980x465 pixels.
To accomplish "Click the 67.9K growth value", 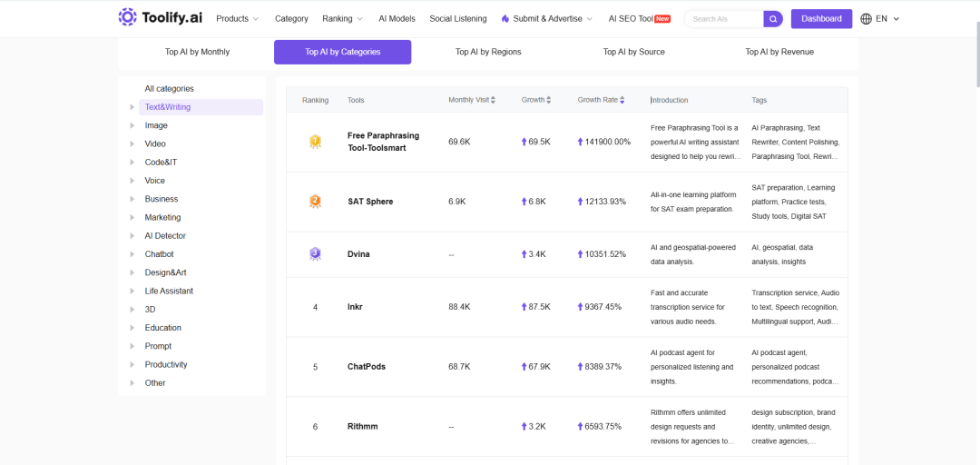I will click(x=539, y=367).
